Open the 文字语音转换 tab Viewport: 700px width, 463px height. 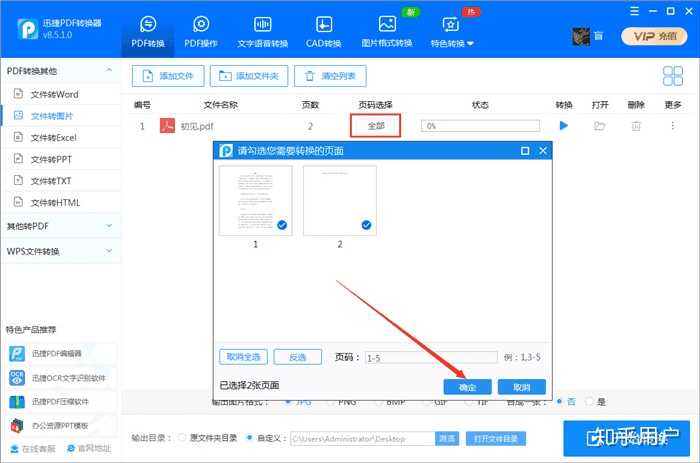[262, 32]
